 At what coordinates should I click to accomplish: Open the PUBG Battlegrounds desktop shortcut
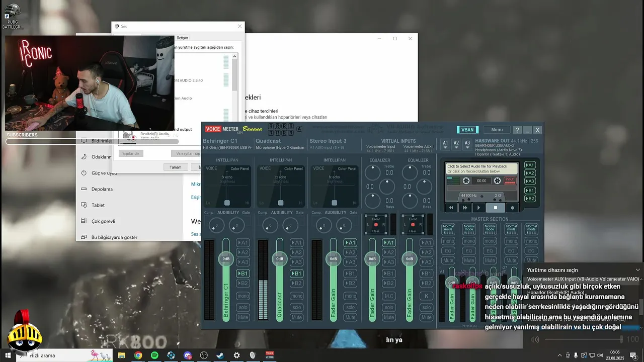[x=12, y=16]
